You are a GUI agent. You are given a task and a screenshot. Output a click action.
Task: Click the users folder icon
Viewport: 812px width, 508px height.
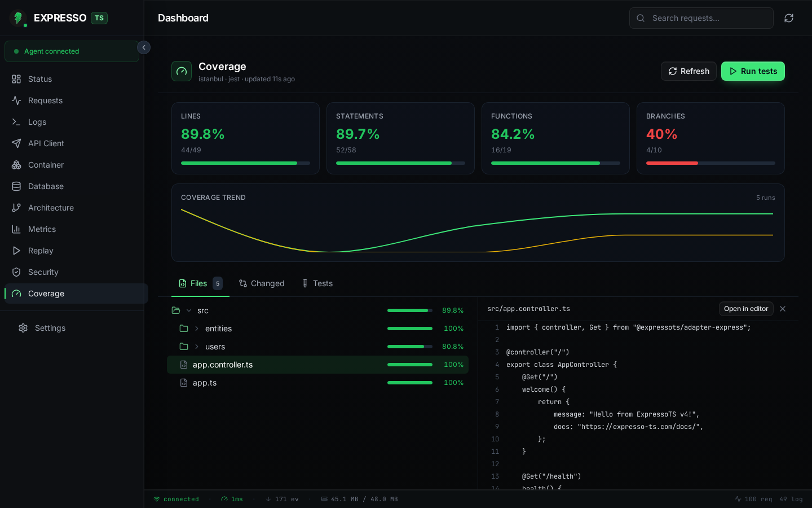point(184,347)
